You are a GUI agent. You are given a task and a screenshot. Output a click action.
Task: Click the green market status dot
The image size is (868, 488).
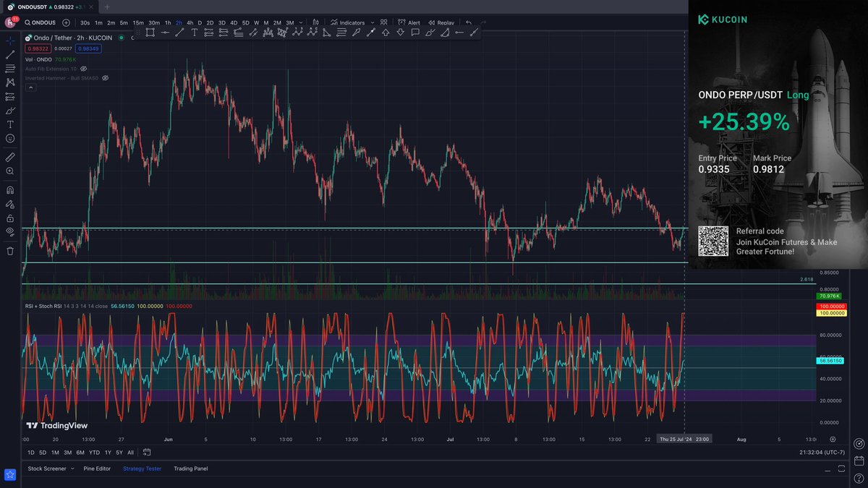click(121, 38)
